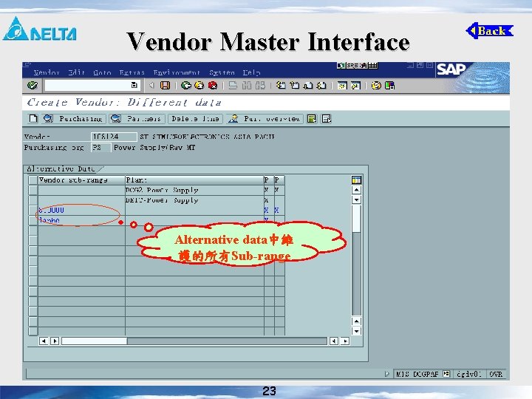Click horizontal scroll right arrow at right end
532x399 pixels.
(x=345, y=341)
